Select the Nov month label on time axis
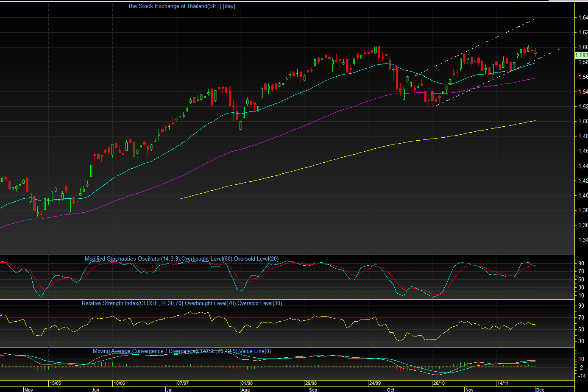 coord(469,389)
